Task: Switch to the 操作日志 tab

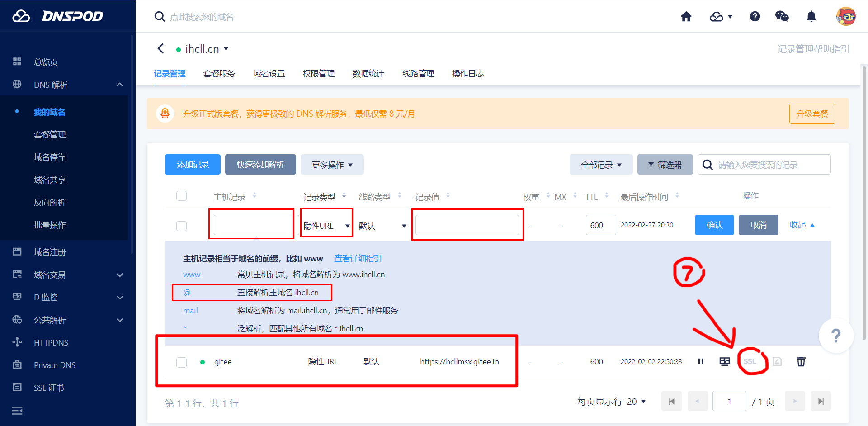Action: coord(468,73)
